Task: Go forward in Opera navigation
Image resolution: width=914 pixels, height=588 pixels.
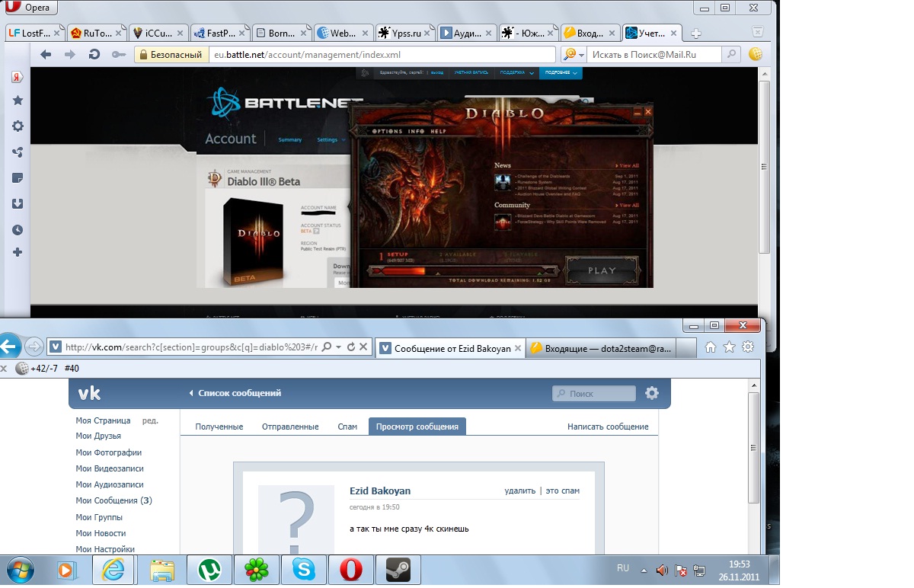Action: tap(70, 54)
